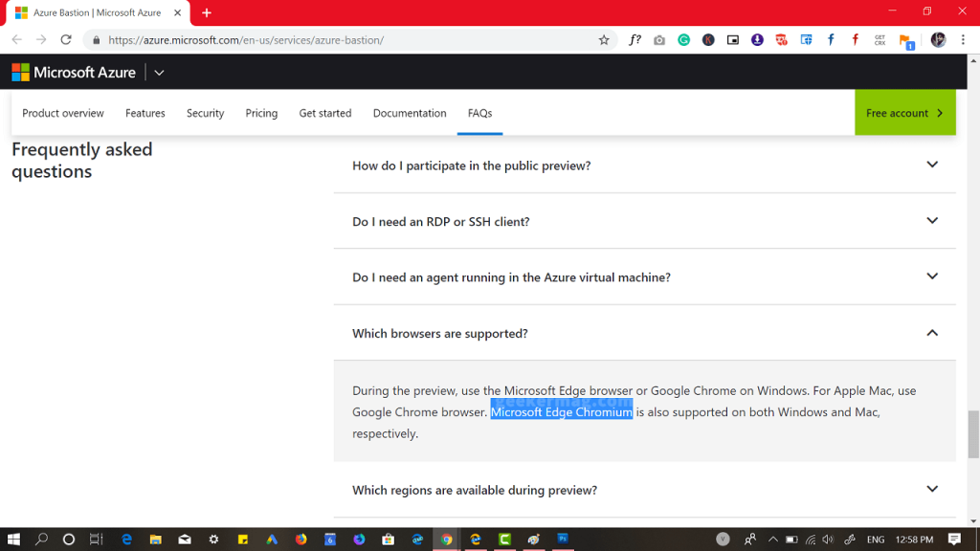This screenshot has width=980, height=551.
Task: Activate the picture-in-picture extension icon
Action: pos(732,40)
